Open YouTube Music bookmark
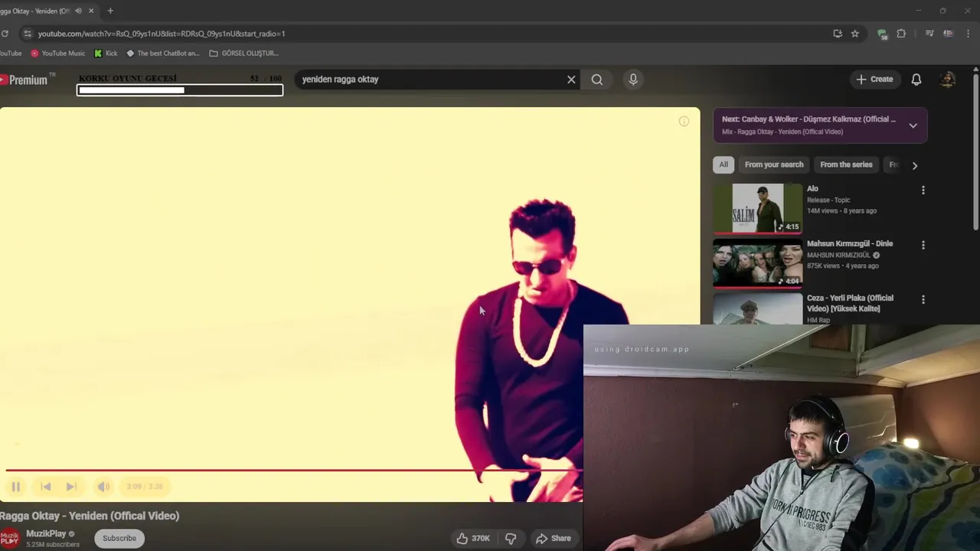 pos(58,54)
